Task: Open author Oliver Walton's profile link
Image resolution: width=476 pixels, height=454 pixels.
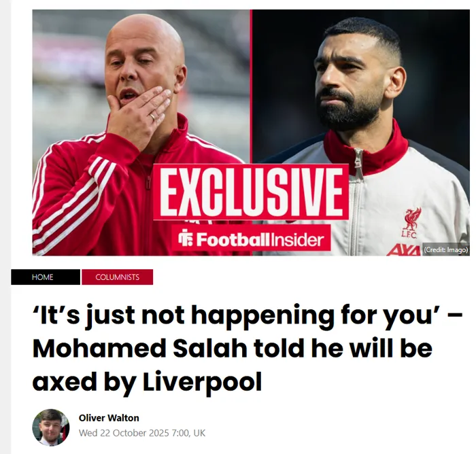Action: [x=109, y=418]
